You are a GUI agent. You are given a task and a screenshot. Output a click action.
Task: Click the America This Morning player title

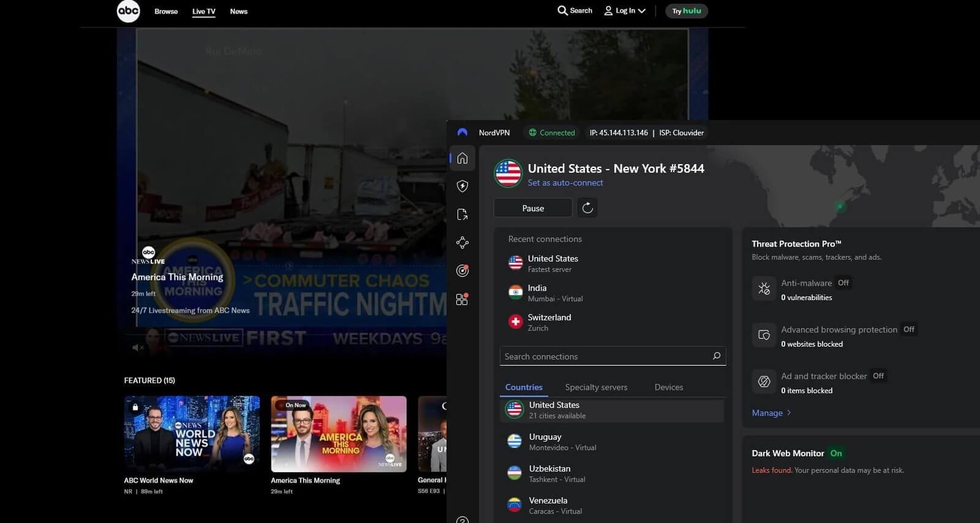(x=177, y=277)
